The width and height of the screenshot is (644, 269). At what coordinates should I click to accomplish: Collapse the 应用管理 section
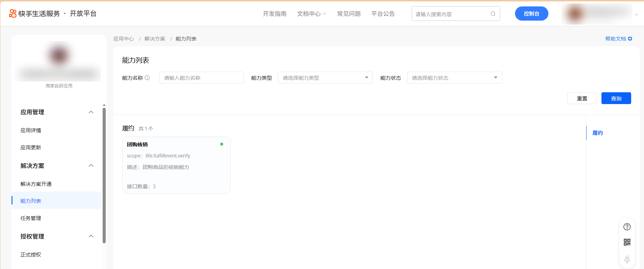pyautogui.click(x=91, y=112)
